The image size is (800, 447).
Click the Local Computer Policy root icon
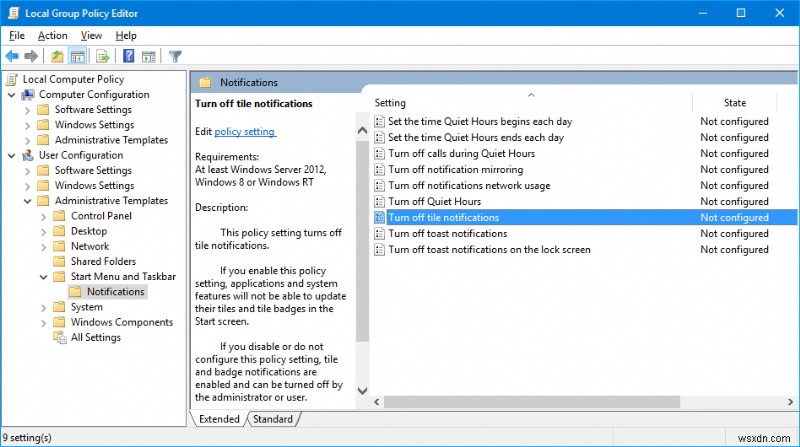pos(12,79)
